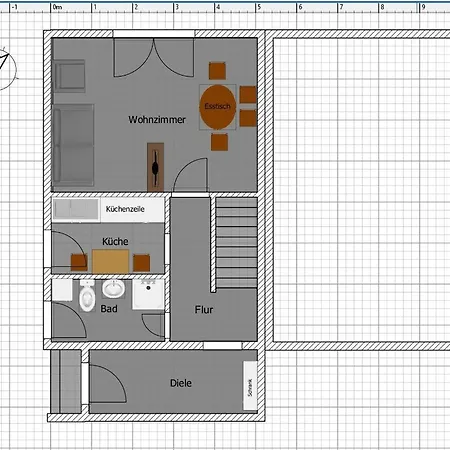Select the Schrank wardrobe in the Diele

pyautogui.click(x=250, y=386)
